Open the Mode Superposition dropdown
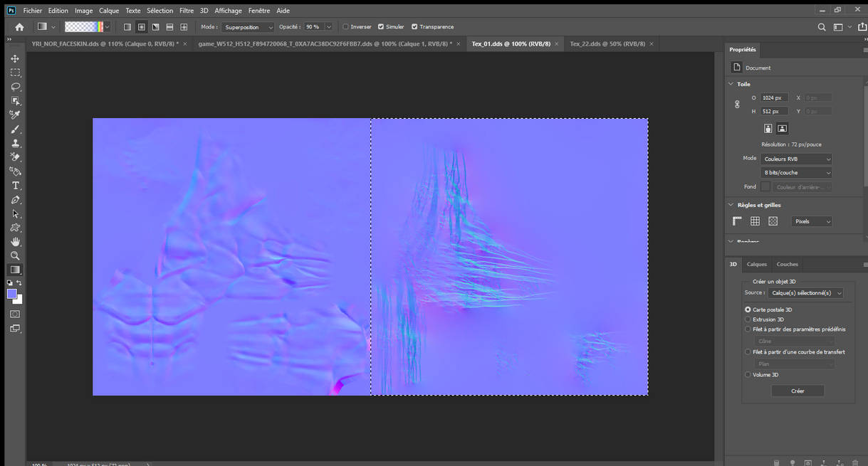 click(x=247, y=27)
